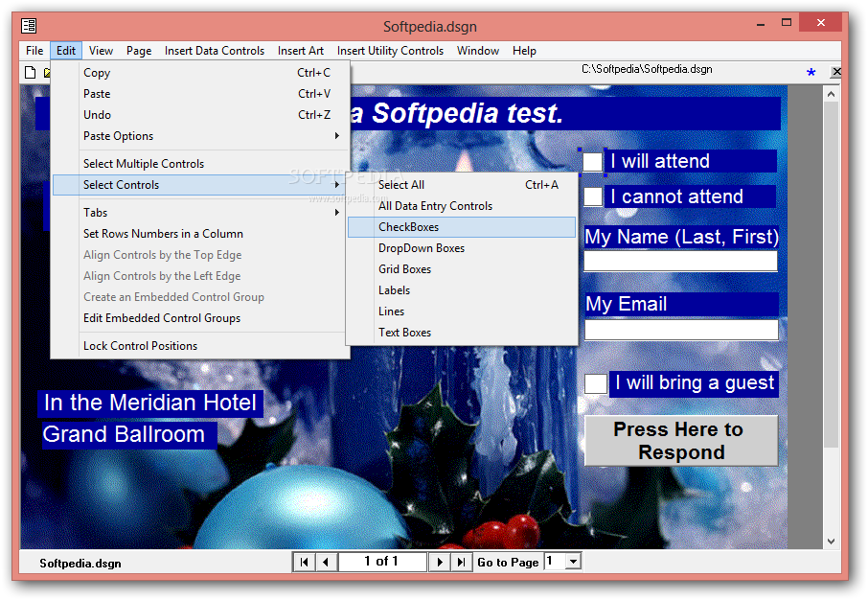Click the New document icon in toolbar
Screen dimensions: 868x600
tap(31, 73)
